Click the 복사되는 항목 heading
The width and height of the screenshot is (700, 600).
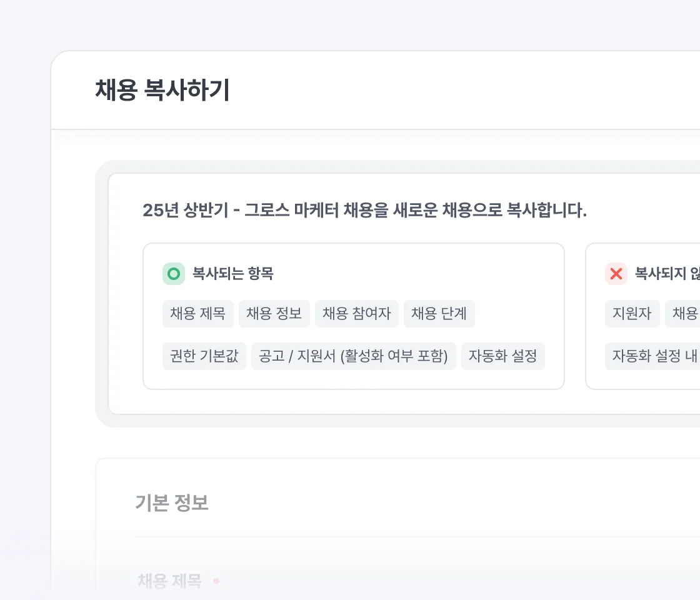(232, 274)
